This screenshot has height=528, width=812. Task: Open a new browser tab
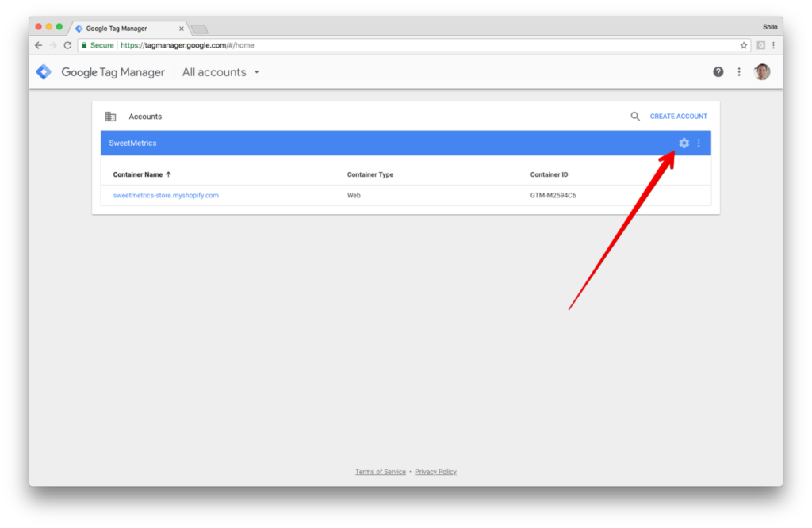point(199,29)
